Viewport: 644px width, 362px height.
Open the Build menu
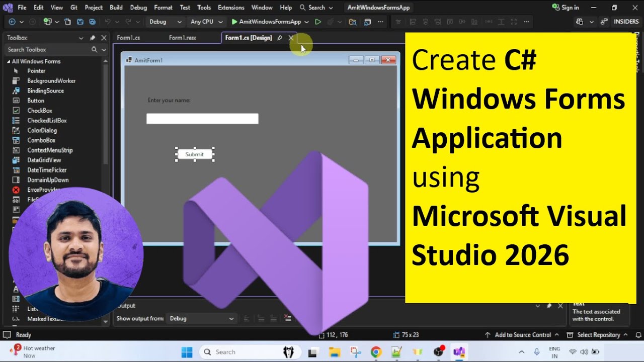(x=116, y=8)
